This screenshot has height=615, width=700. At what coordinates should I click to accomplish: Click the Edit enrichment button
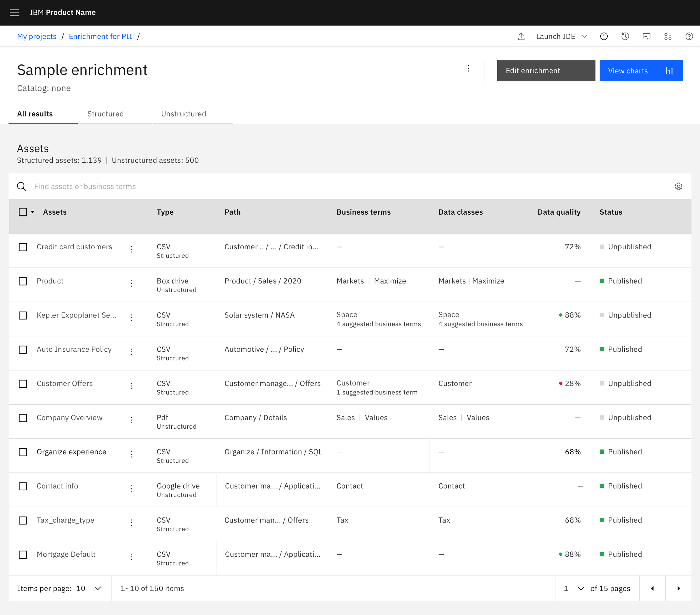(545, 71)
